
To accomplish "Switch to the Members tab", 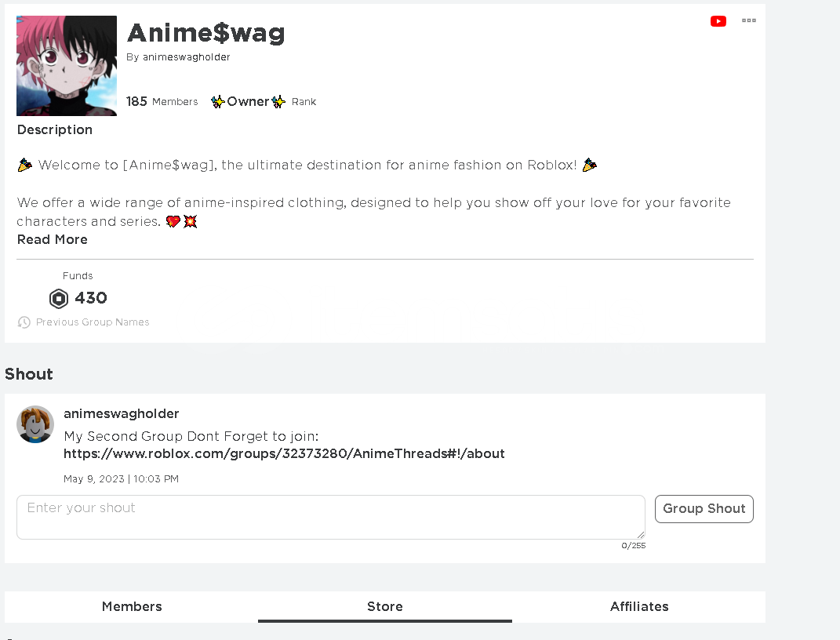I will pos(132,607).
